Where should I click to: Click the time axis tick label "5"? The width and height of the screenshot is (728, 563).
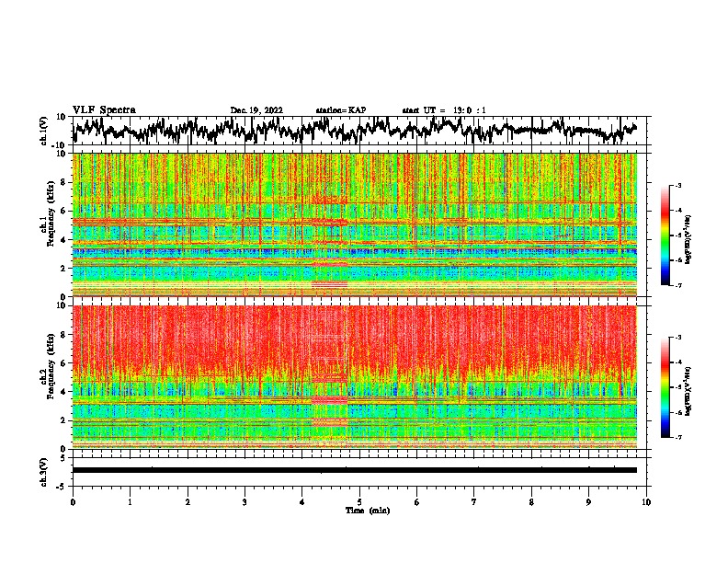pos(359,502)
